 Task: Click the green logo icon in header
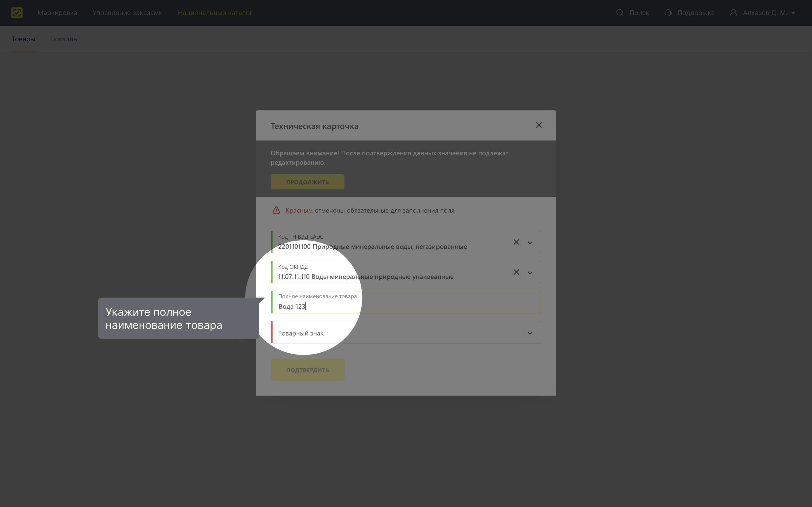point(17,13)
